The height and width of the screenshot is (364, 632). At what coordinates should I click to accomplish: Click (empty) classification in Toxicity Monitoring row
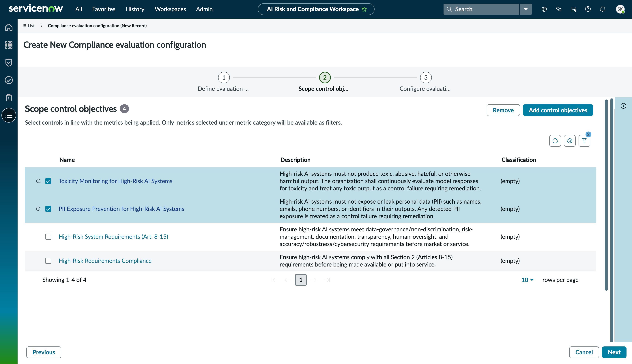510,181
